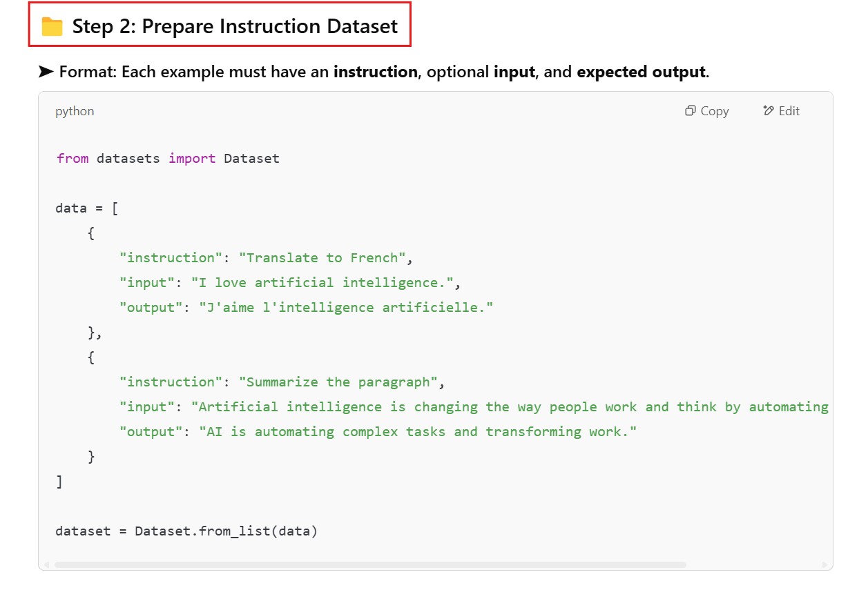Click the "AI is automating complex tasks" output string
The height and width of the screenshot is (590, 868).
point(417,432)
